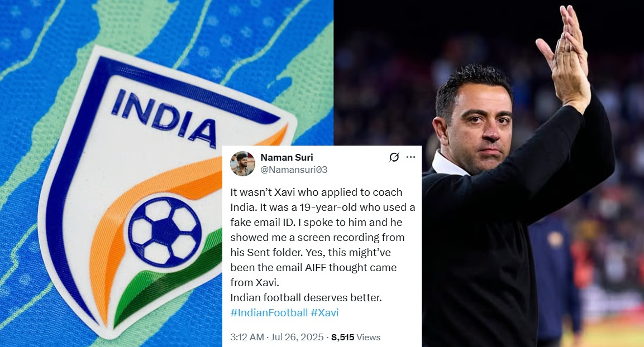Click the tweet body text about Xavi

[322, 245]
